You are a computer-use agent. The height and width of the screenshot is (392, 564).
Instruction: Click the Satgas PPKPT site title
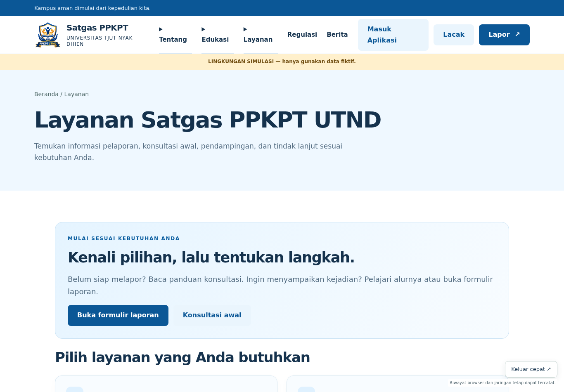(97, 28)
